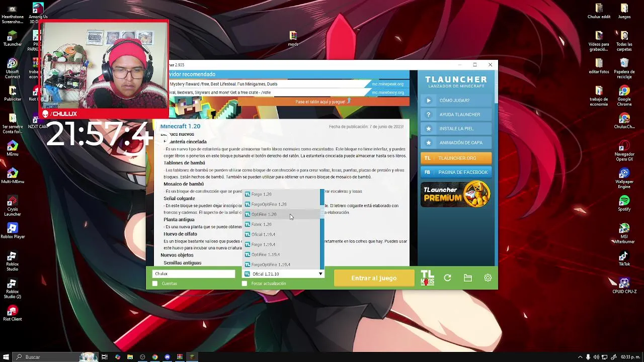Toggle Forzar actualización checkbox
The image size is (644, 362).
coord(245,284)
